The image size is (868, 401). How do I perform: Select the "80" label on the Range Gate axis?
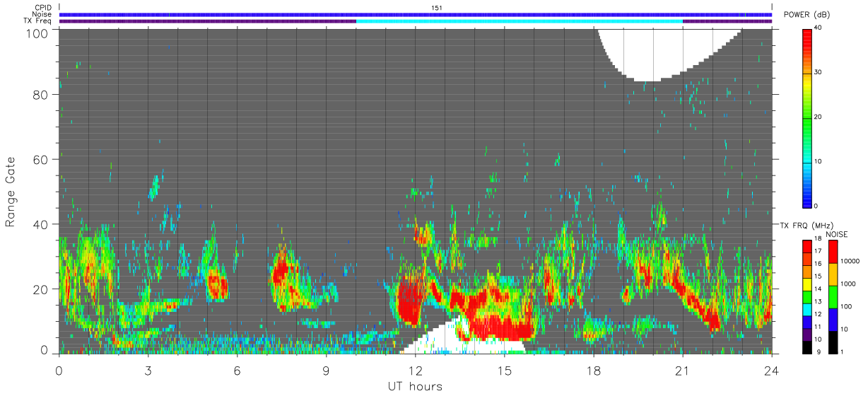[40, 94]
